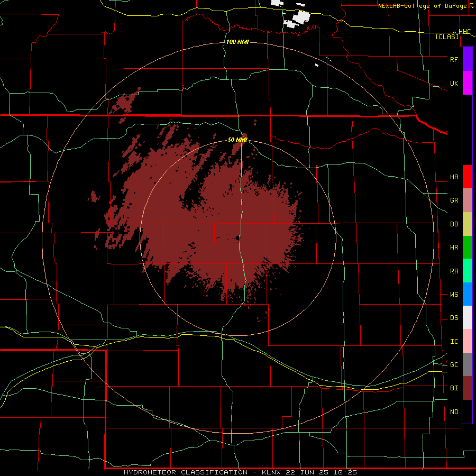Click the IC legend label

coord(454,342)
